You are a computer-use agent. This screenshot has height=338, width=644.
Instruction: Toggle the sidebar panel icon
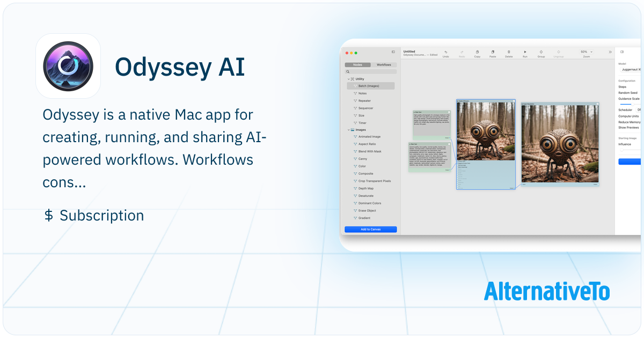pos(393,52)
